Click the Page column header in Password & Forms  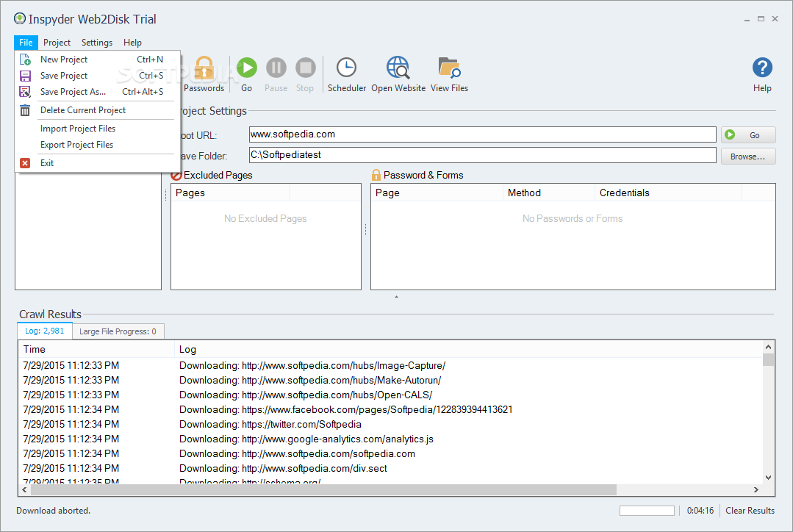click(437, 193)
